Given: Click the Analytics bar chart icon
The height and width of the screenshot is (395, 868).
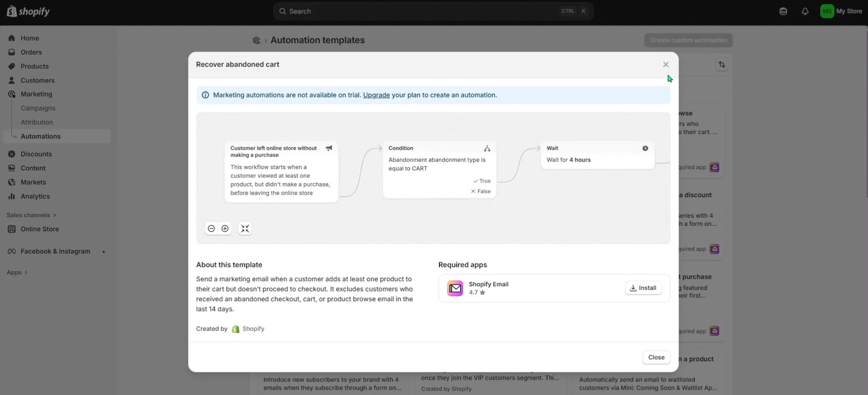Looking at the screenshot, I should (11, 196).
